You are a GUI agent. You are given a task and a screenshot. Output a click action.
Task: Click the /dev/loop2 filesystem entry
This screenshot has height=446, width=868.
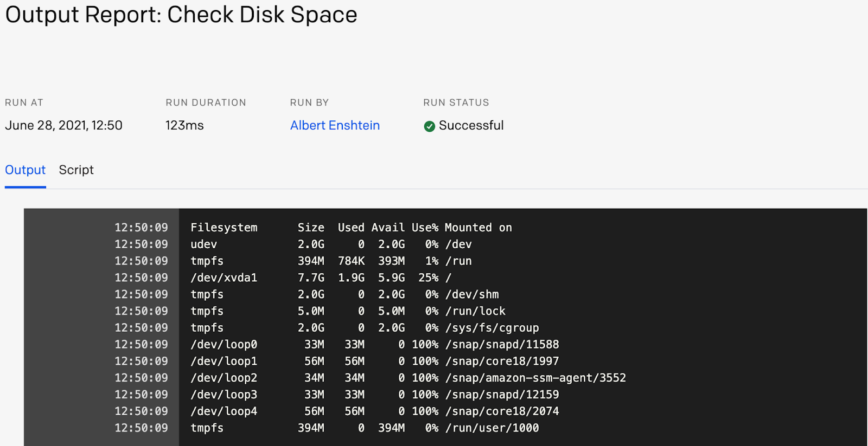(224, 378)
